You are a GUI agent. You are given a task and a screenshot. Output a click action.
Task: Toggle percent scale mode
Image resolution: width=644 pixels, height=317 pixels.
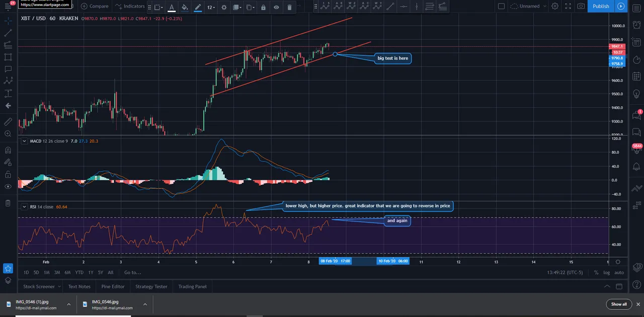[596, 272]
